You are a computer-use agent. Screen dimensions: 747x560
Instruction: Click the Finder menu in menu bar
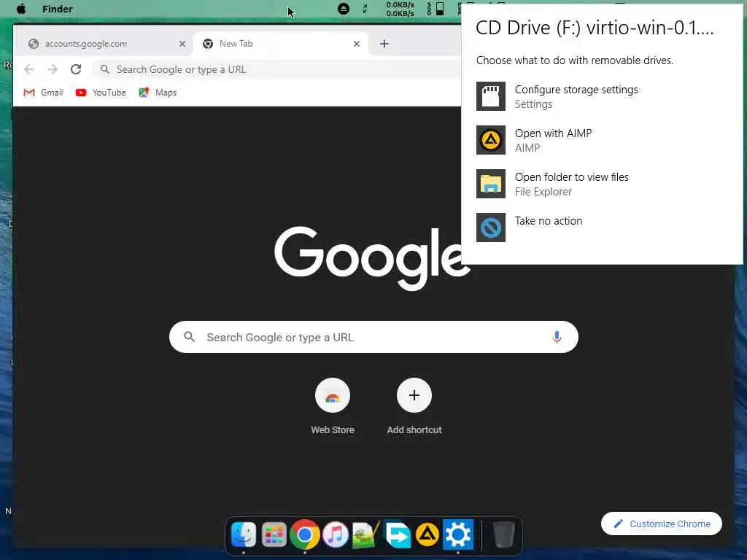[x=57, y=9]
